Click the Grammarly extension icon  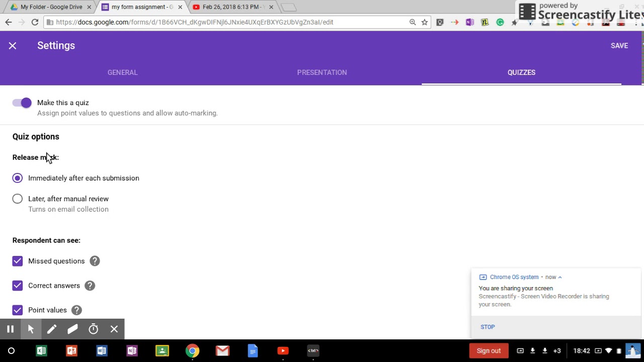tap(500, 22)
